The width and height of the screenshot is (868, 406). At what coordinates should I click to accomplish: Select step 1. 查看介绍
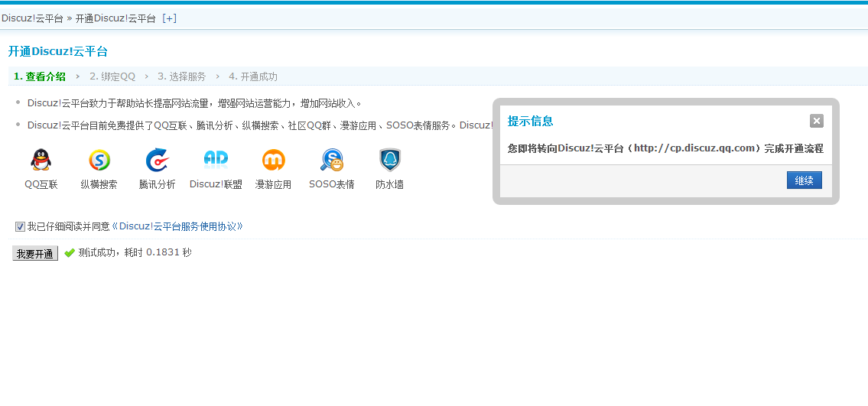tap(40, 77)
